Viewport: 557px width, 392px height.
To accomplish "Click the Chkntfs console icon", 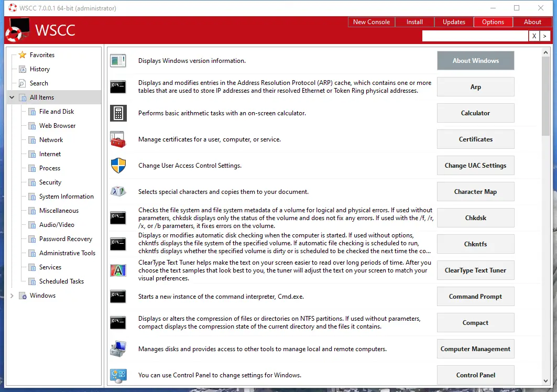I will click(118, 244).
